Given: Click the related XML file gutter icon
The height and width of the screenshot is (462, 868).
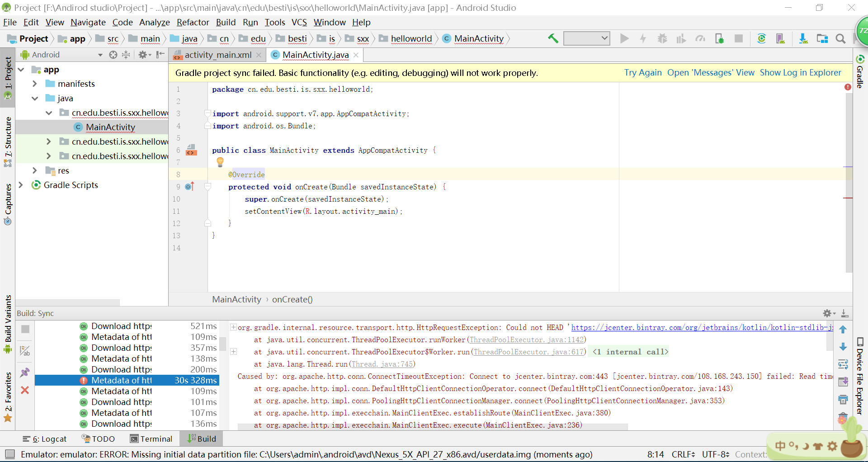Looking at the screenshot, I should (191, 150).
